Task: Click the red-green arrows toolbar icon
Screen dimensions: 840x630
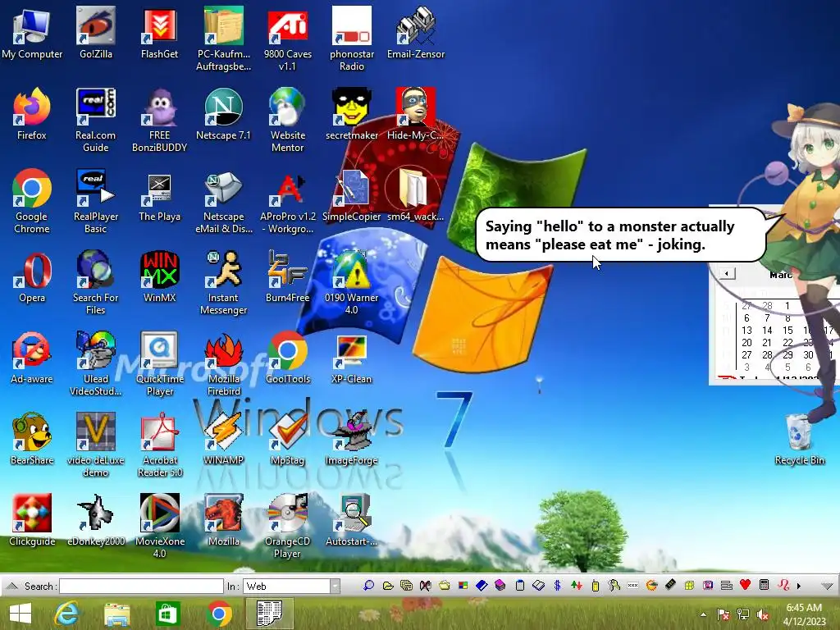Action: [577, 586]
